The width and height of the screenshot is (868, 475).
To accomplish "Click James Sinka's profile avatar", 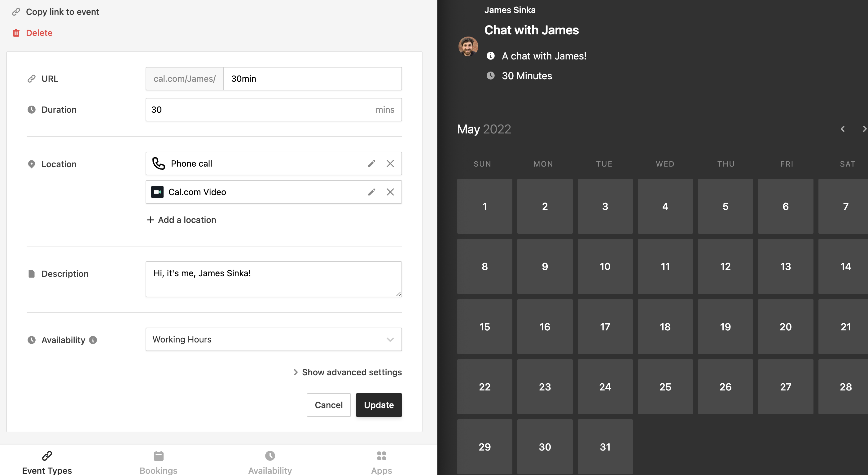I will click(x=468, y=46).
